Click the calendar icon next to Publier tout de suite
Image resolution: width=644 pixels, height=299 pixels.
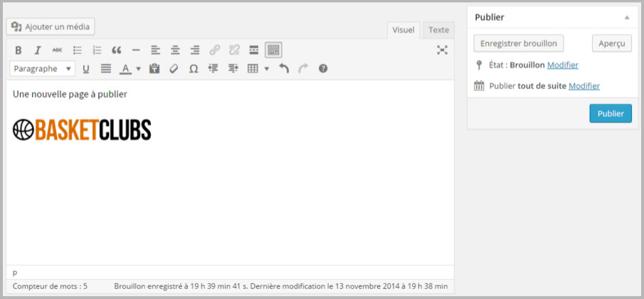tap(479, 86)
